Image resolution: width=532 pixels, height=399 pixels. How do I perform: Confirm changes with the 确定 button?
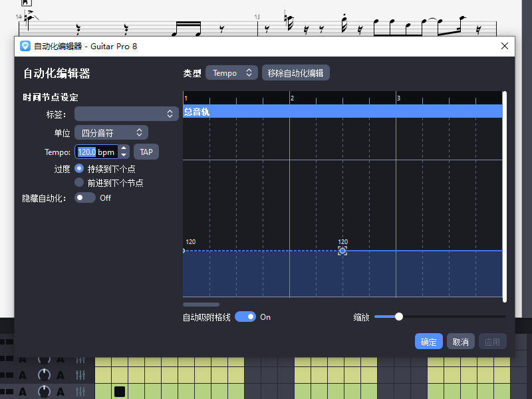(x=428, y=341)
